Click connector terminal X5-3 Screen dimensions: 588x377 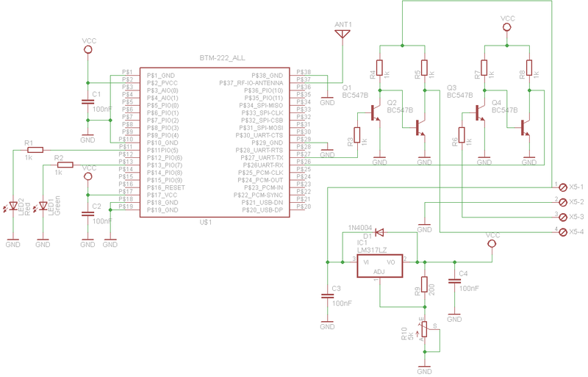(562, 218)
